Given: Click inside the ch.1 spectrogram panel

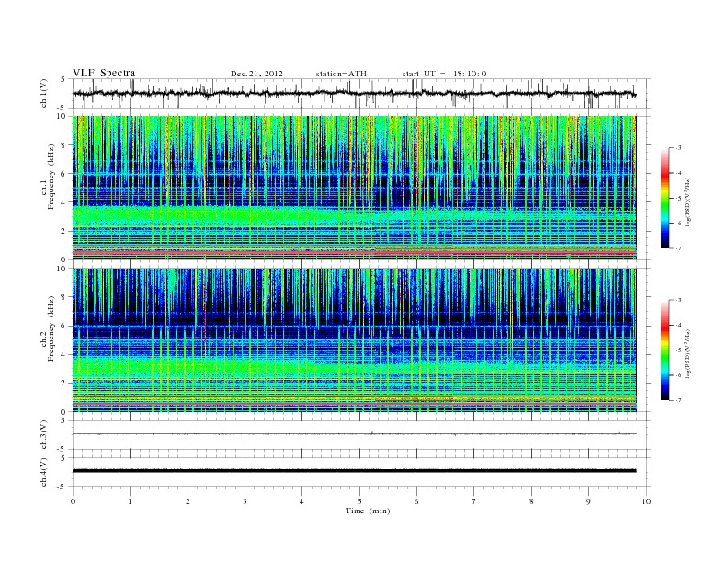Looking at the screenshot, I should [354, 188].
